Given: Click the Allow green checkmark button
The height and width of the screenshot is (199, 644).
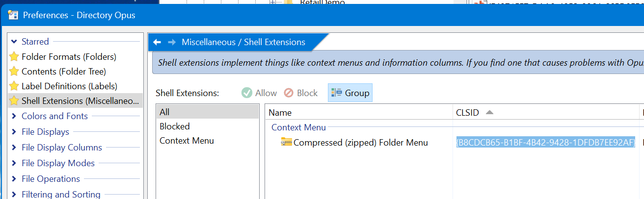Looking at the screenshot, I should 259,93.
